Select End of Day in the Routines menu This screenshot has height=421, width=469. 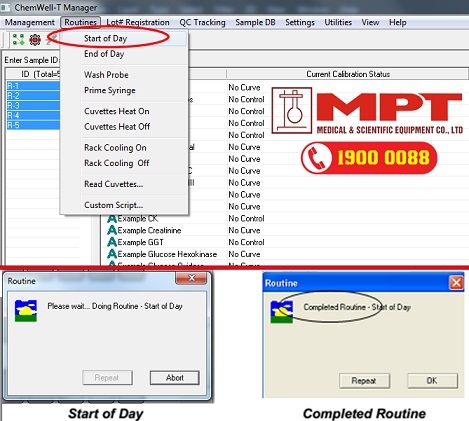(104, 54)
